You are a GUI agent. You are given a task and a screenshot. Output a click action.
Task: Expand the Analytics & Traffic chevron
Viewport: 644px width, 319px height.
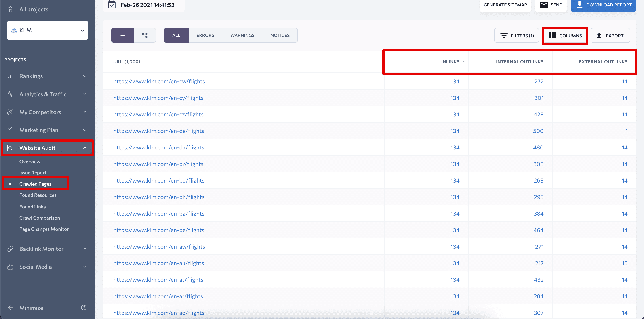85,94
